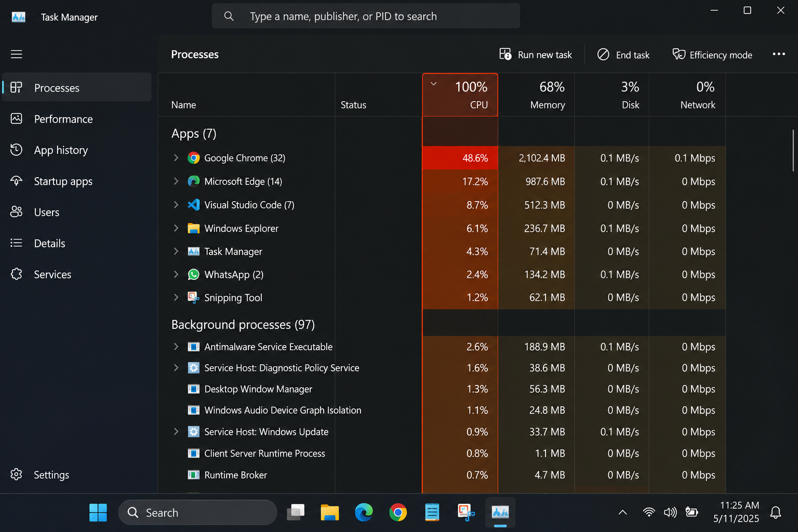The height and width of the screenshot is (532, 798).
Task: Click the Windows Update service gear icon
Action: pyautogui.click(x=194, y=432)
